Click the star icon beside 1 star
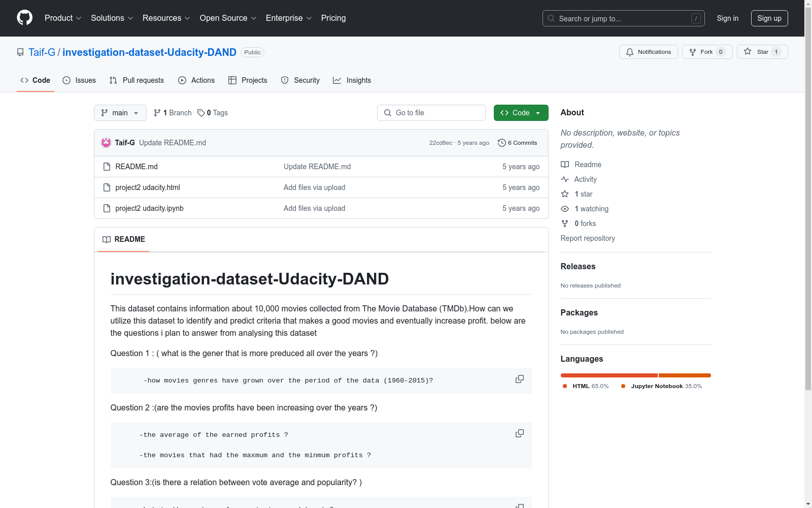The width and height of the screenshot is (812, 508). click(565, 194)
